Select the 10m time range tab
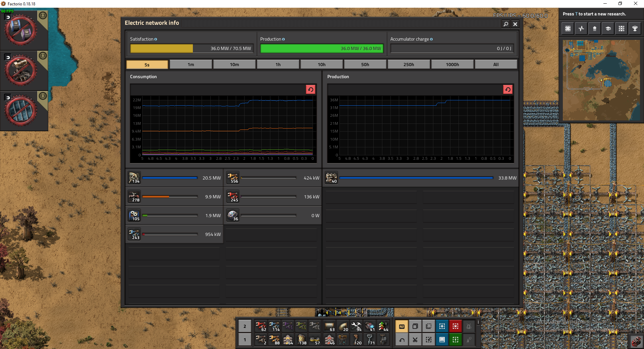The image size is (644, 349). click(x=234, y=64)
